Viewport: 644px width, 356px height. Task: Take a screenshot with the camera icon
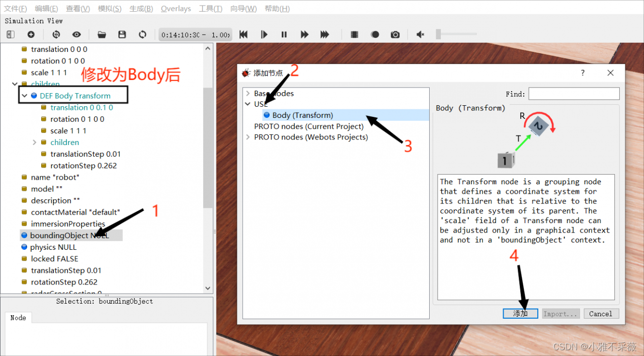(395, 34)
